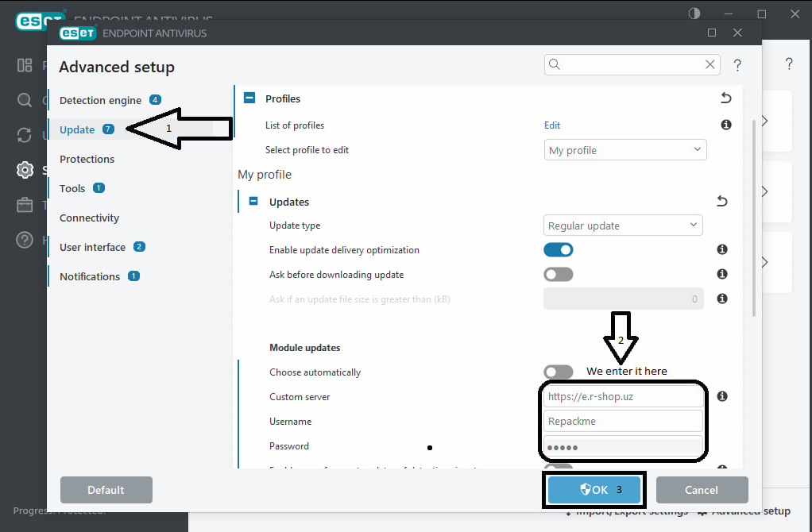Viewport: 812px width, 532px height.
Task: Click the My profile heading
Action: pos(264,175)
